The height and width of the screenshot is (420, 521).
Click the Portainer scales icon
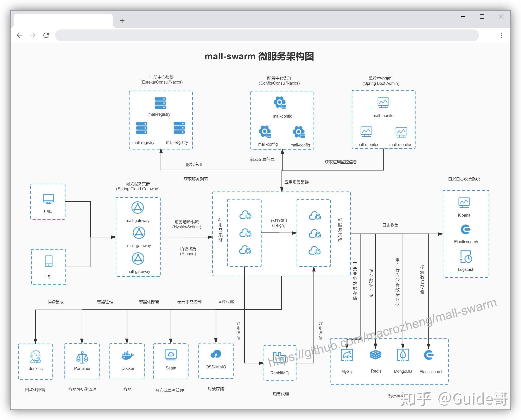(x=82, y=357)
